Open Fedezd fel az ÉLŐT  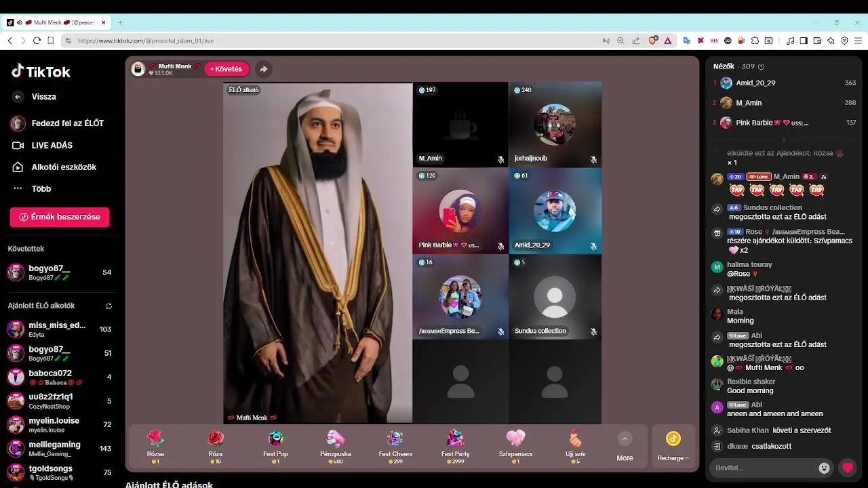(57, 123)
